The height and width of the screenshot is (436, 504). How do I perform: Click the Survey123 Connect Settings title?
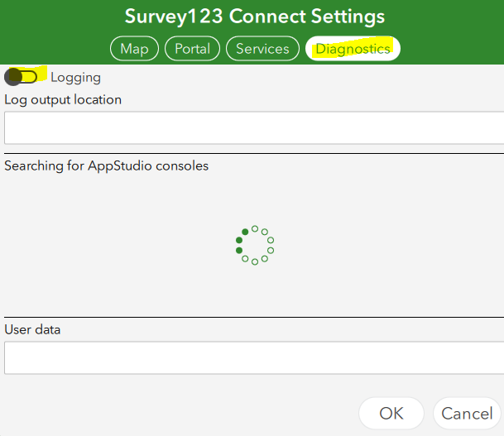pyautogui.click(x=254, y=17)
